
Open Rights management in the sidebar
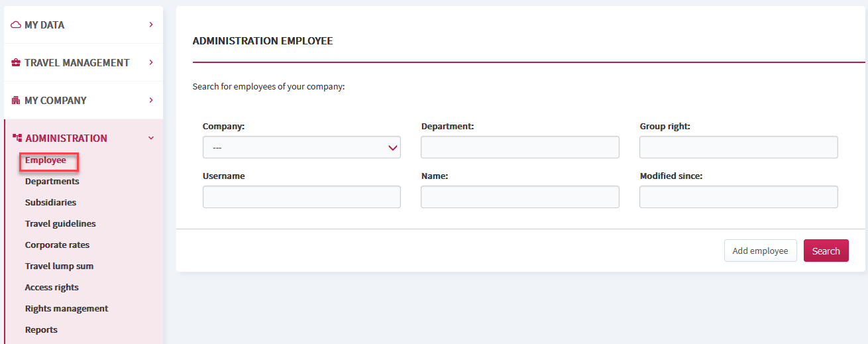(x=66, y=308)
